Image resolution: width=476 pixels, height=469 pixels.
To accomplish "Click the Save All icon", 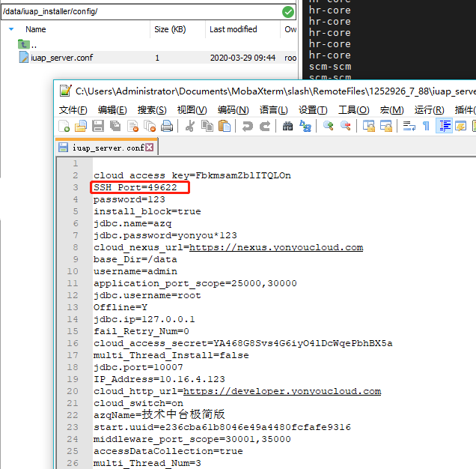I will tap(115, 126).
